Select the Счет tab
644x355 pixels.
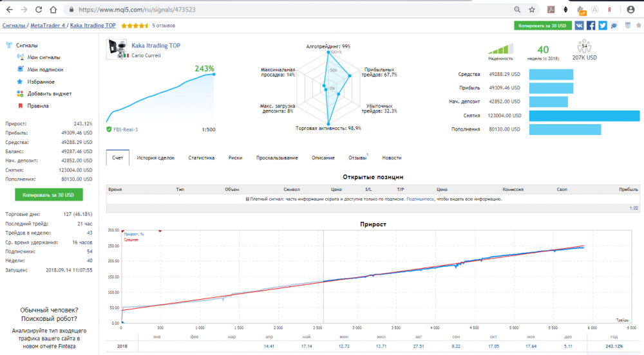(117, 158)
